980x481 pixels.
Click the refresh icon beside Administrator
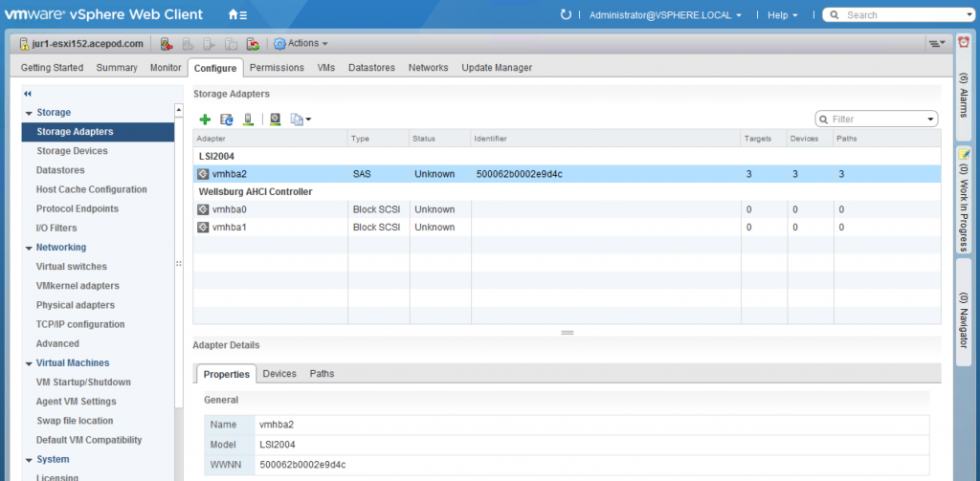pyautogui.click(x=566, y=14)
